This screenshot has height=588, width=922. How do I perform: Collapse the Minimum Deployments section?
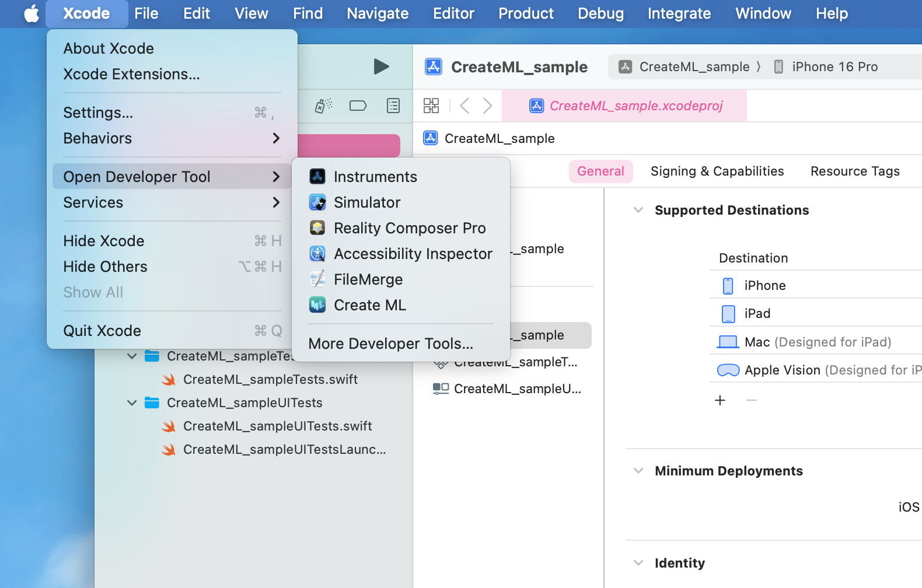(638, 471)
